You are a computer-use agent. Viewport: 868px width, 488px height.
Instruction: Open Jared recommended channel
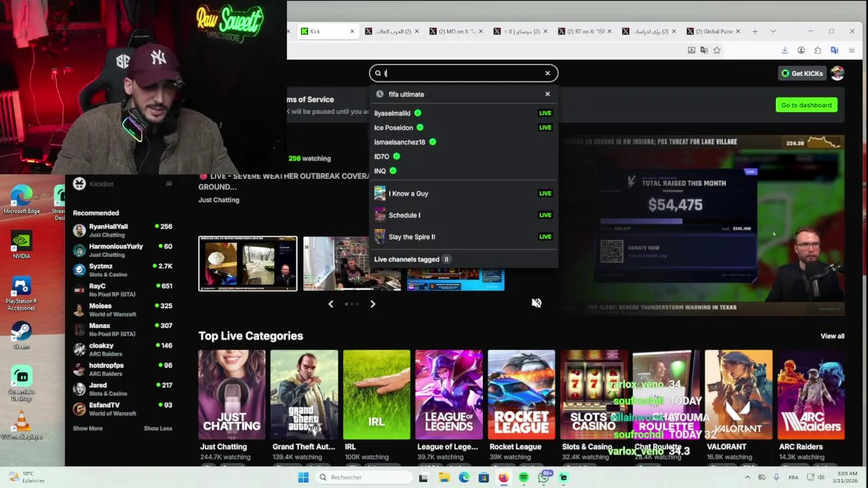[122, 389]
